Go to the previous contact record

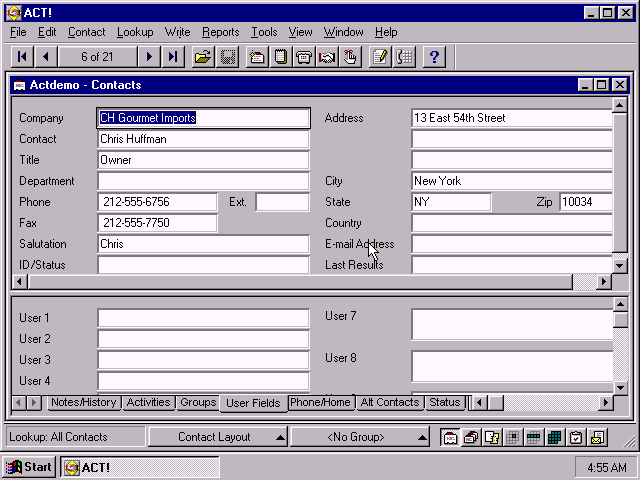tap(46, 57)
